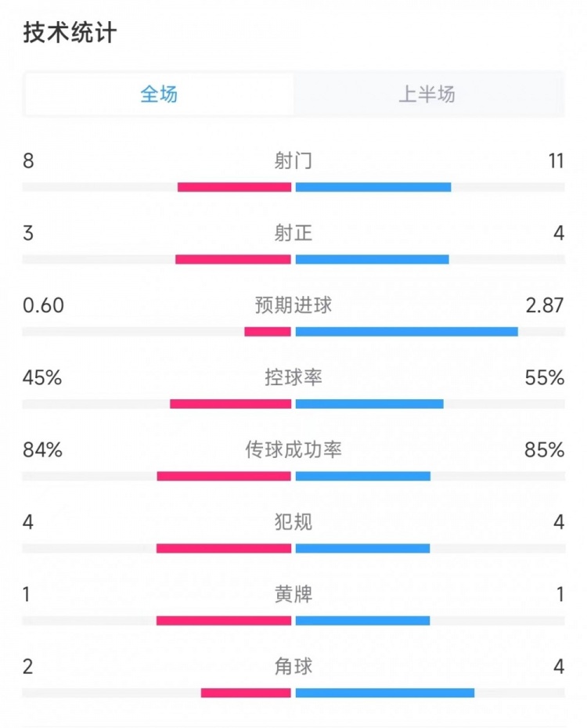This screenshot has width=587, height=728.
Task: Click the 技术统计 heading
Action: 70,33
